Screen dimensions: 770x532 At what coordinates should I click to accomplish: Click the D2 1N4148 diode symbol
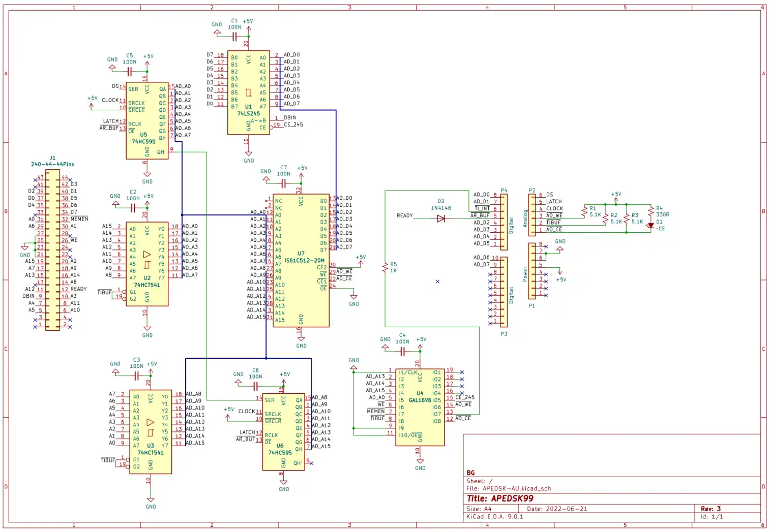click(440, 218)
